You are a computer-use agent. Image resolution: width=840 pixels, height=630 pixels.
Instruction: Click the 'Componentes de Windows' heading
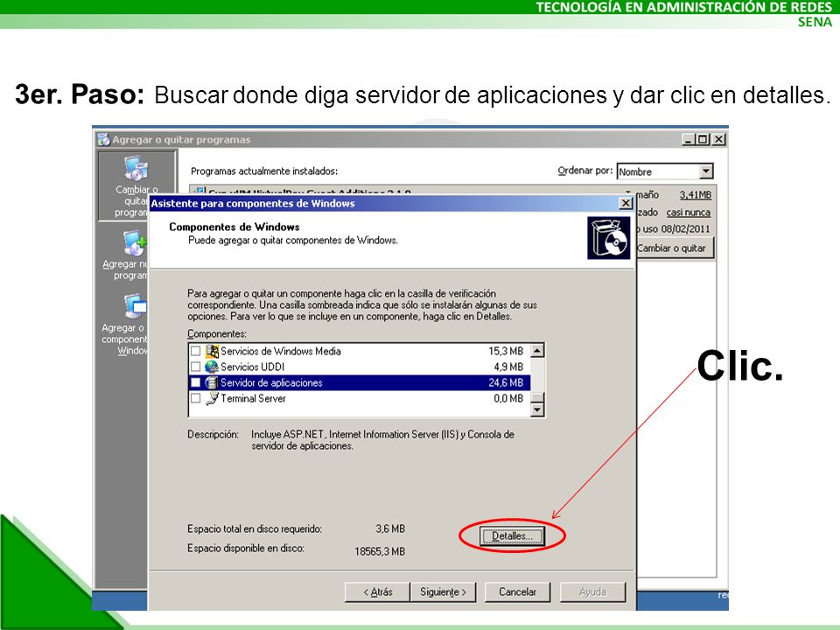click(x=234, y=227)
